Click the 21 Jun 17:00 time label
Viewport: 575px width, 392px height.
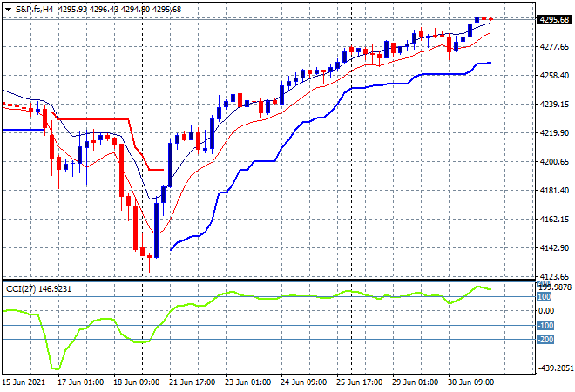(x=193, y=382)
